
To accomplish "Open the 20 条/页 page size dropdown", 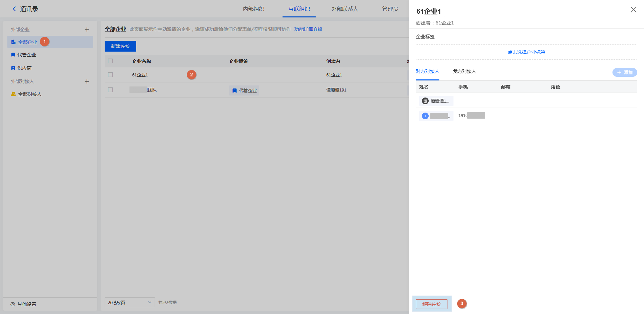I will pyautogui.click(x=129, y=302).
